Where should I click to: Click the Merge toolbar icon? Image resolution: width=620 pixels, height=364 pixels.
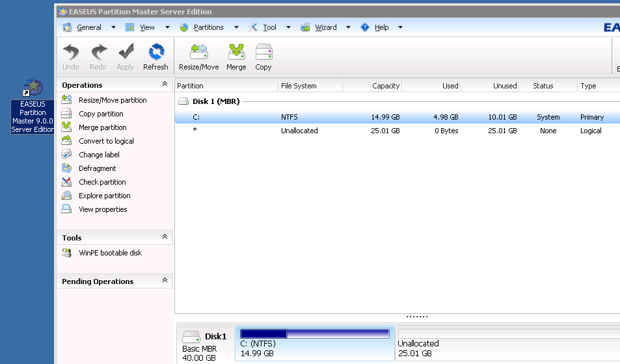(x=236, y=53)
